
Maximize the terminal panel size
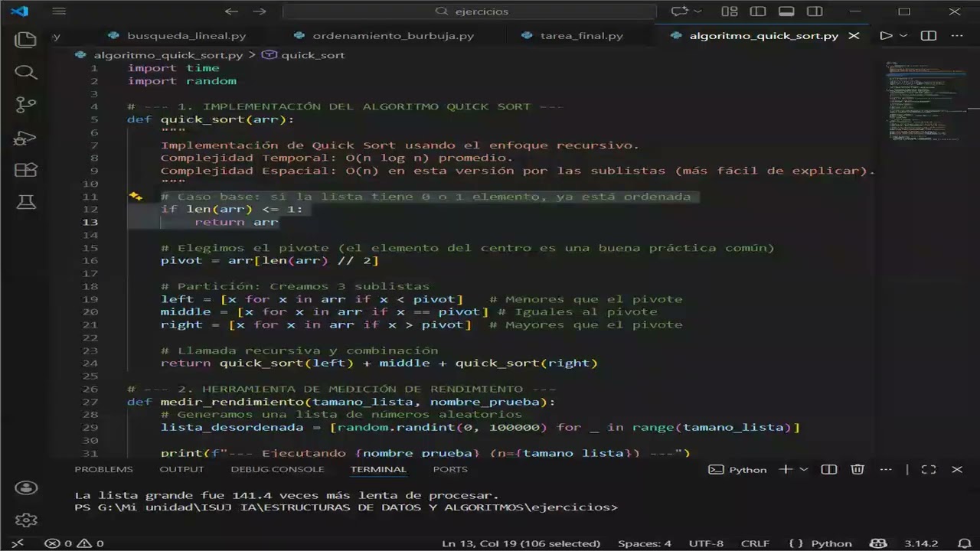coord(928,469)
